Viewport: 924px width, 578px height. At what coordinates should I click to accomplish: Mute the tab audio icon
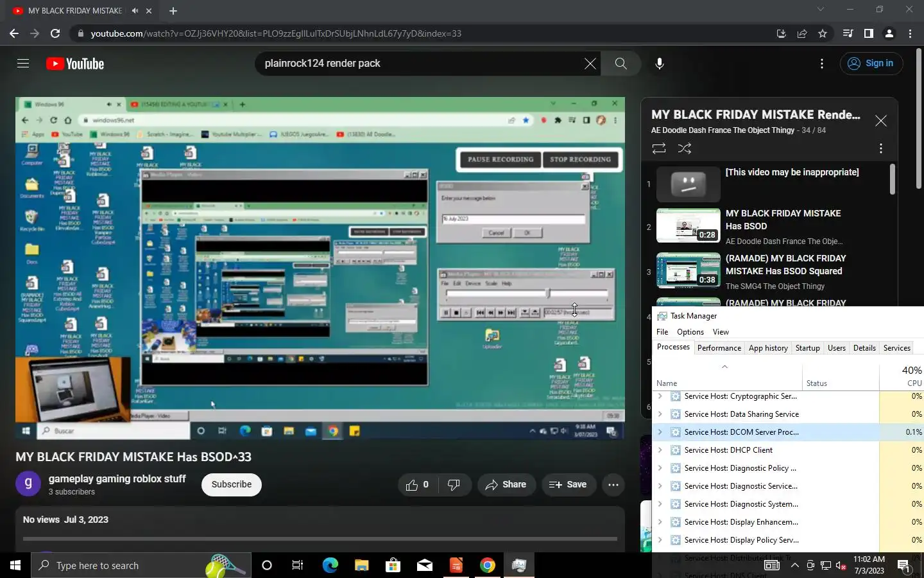coord(135,11)
